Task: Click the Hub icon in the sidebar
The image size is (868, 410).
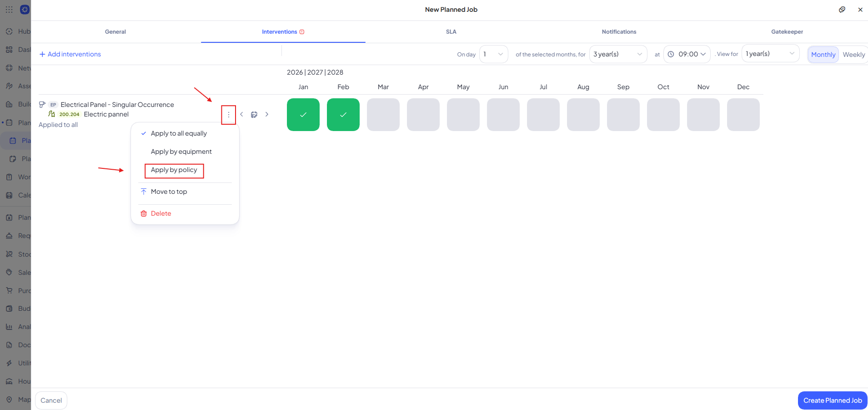Action: [9, 31]
